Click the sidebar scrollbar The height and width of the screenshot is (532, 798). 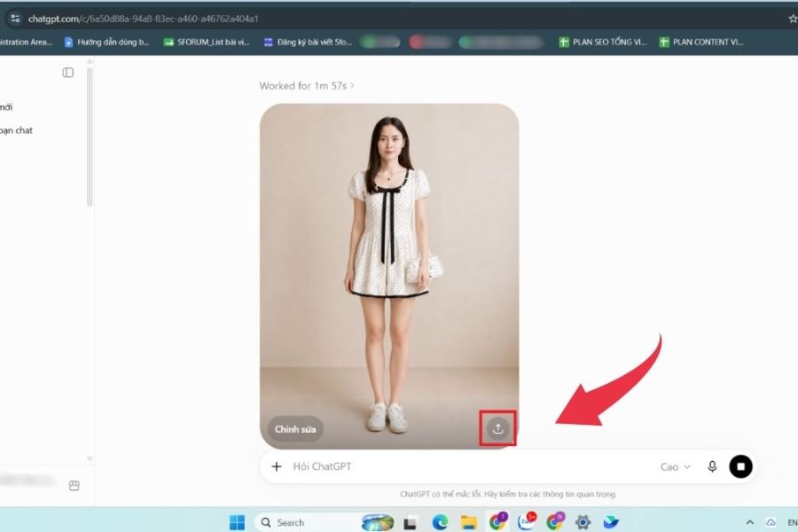(x=90, y=137)
